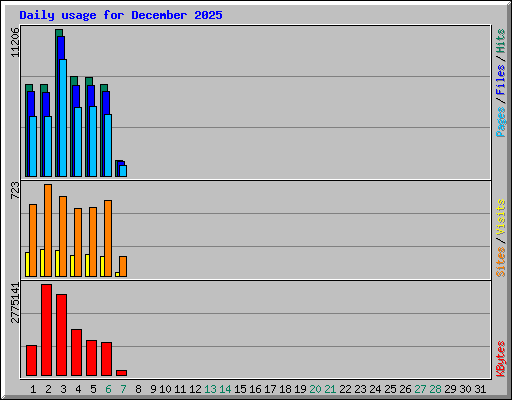Click green weekend day label 7
512x400 pixels.
[123, 389]
